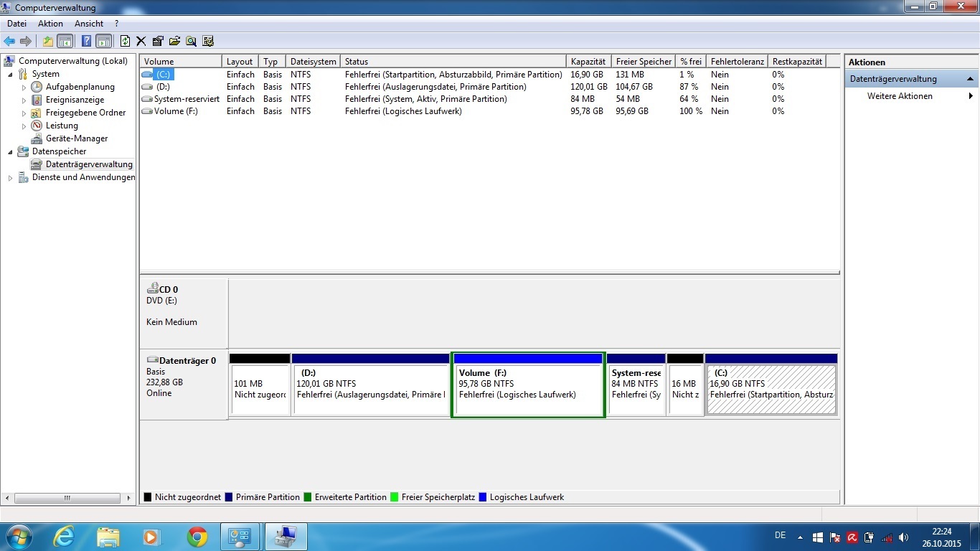Click the left pane horizontal scrollbar
Viewport: 980px width, 551px height.
tap(68, 498)
